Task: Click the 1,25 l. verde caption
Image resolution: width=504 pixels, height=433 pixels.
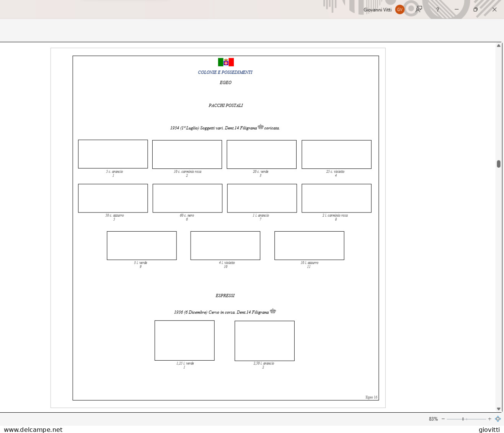Action: click(185, 363)
